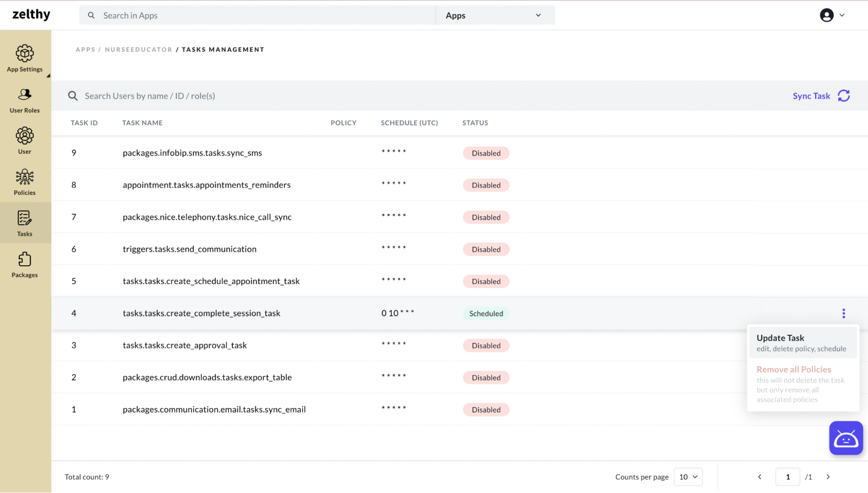Click Disabled badge for task 3
The image size is (868, 493).
(x=486, y=346)
